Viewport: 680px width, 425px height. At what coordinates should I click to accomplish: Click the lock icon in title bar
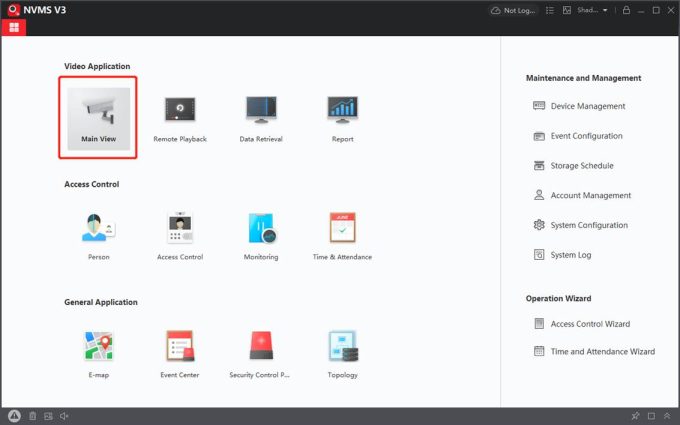(626, 10)
